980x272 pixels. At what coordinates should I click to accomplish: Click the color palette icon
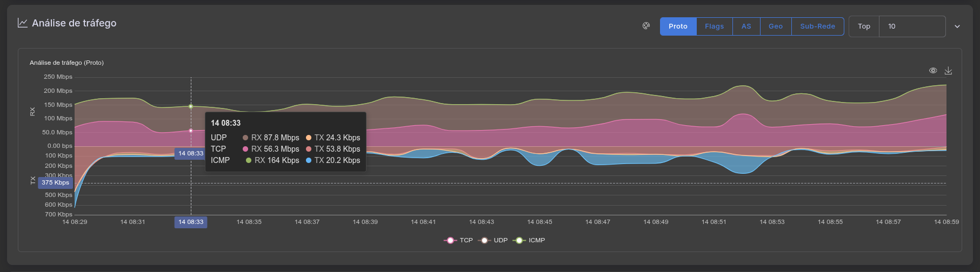coord(646,26)
